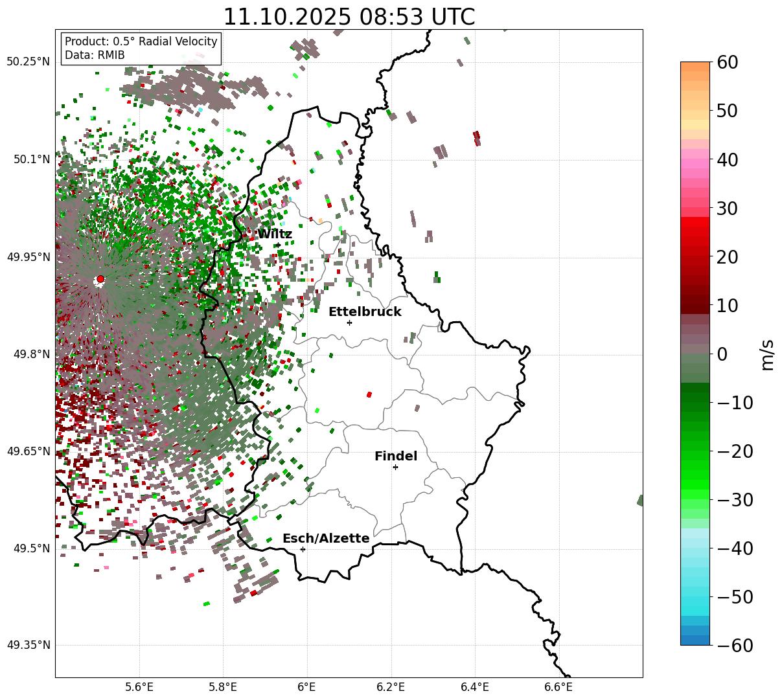782x700 pixels.
Task: Click the colorbar value 40
Action: coord(726,160)
